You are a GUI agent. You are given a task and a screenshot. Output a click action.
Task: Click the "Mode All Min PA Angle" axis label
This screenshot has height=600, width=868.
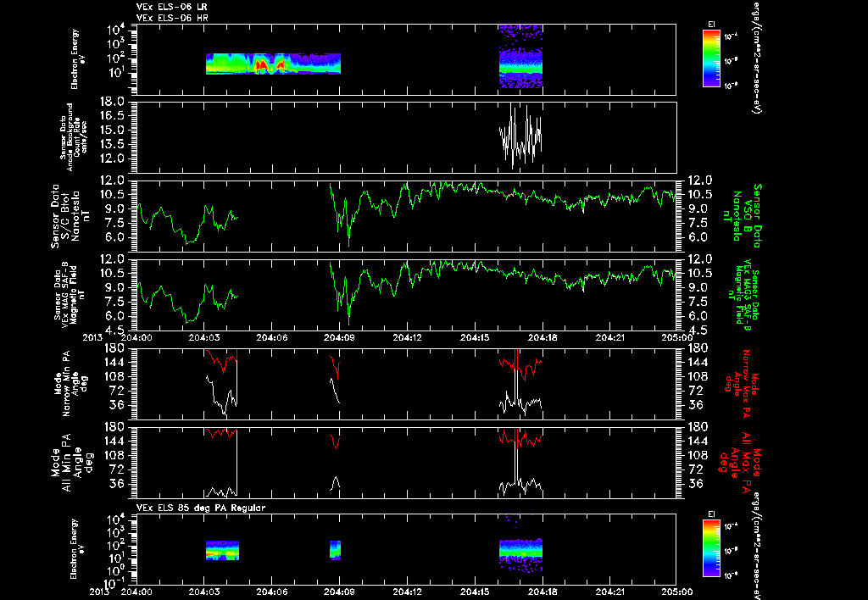click(x=69, y=462)
